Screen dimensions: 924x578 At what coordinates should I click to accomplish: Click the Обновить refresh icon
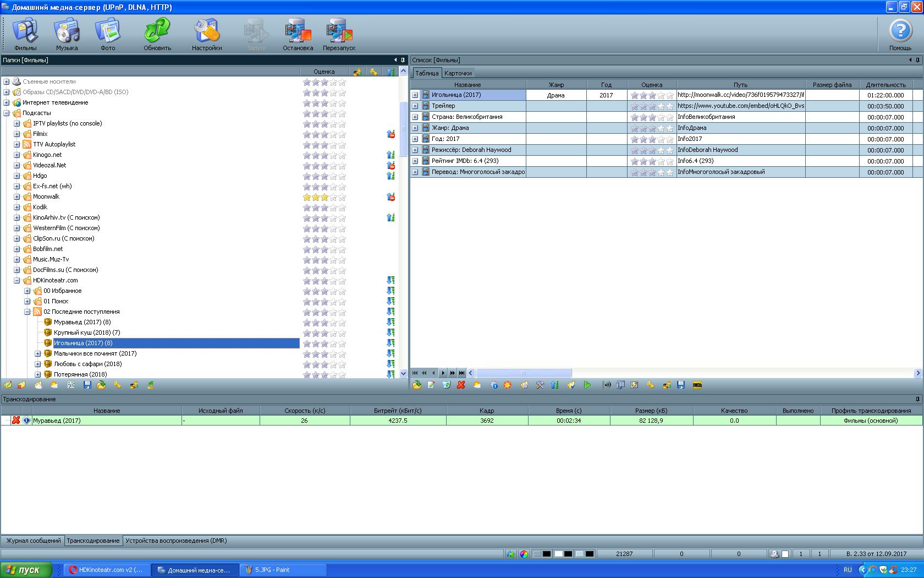(x=157, y=34)
